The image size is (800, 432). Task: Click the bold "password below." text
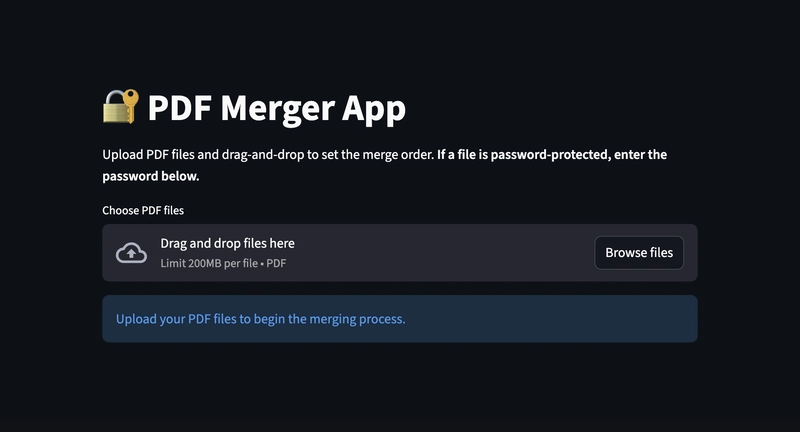coord(151,176)
